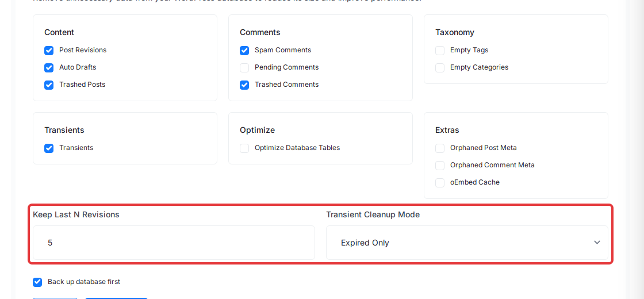The image size is (644, 299).
Task: Disable the Trashed Posts option
Action: click(x=49, y=85)
